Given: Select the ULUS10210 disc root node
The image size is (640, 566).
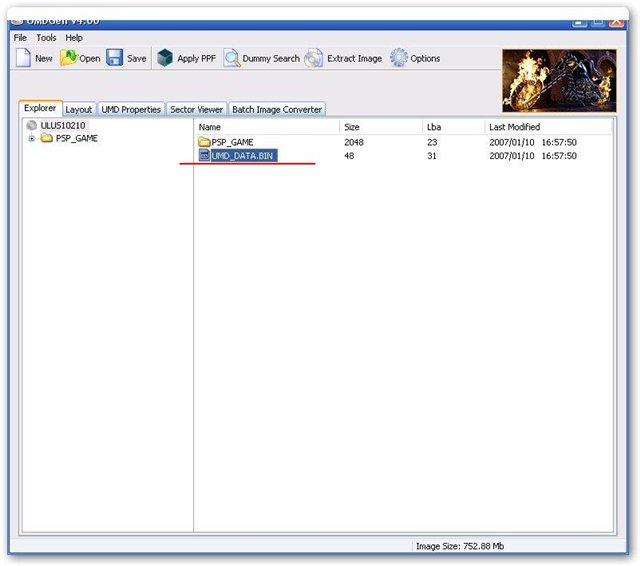Looking at the screenshot, I should coord(62,126).
